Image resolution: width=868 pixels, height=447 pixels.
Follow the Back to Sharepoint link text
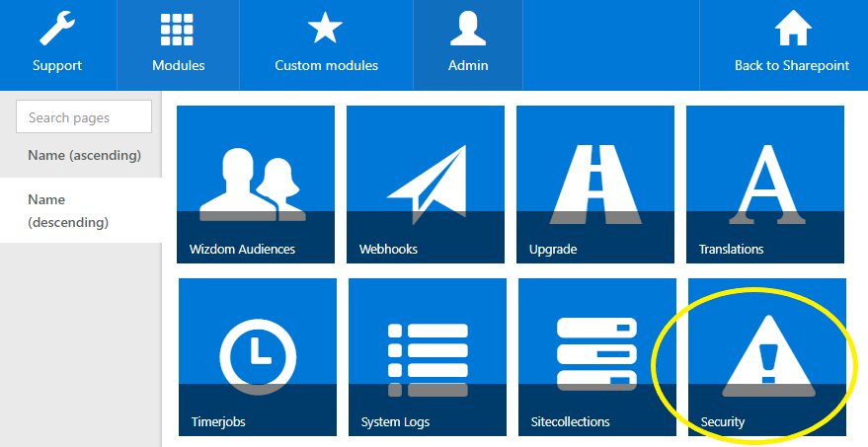(792, 66)
